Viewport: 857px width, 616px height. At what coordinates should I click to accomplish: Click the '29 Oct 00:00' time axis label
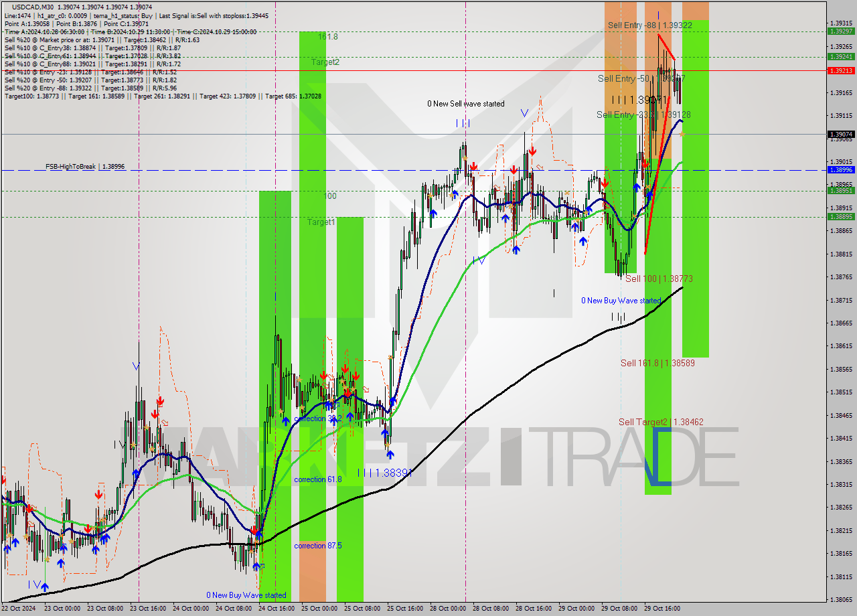pos(576,609)
